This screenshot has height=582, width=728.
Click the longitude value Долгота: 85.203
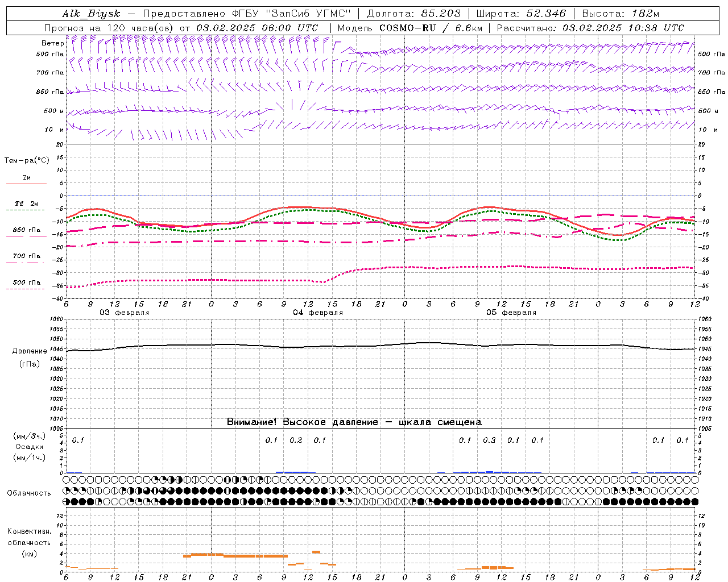[x=414, y=14]
